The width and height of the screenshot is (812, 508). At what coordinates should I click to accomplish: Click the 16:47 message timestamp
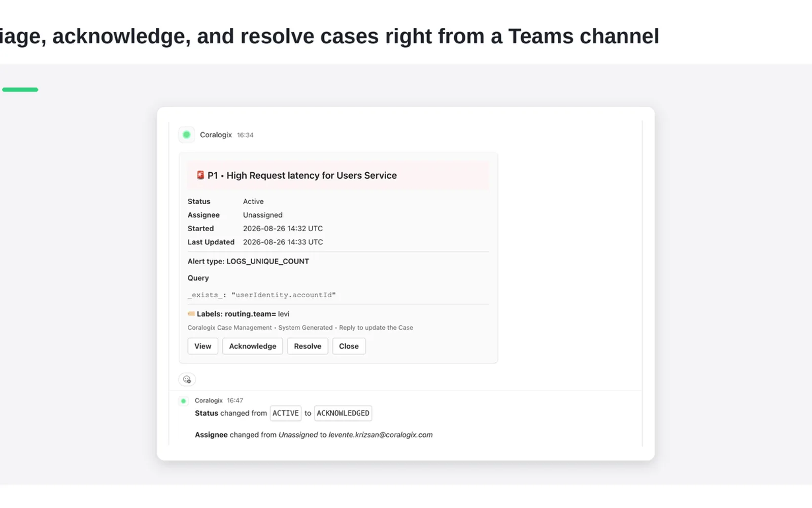click(x=235, y=400)
